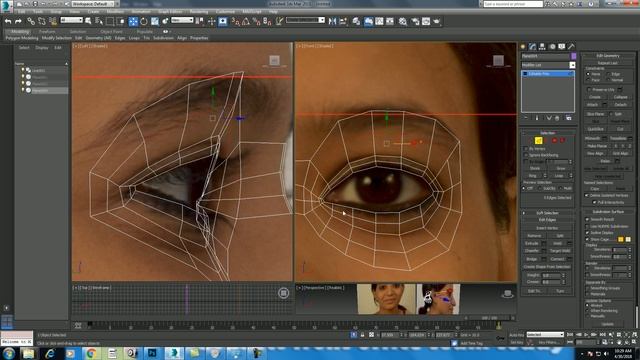Open the Customize menu
Image resolution: width=640 pixels, height=360 pixels.
point(225,12)
